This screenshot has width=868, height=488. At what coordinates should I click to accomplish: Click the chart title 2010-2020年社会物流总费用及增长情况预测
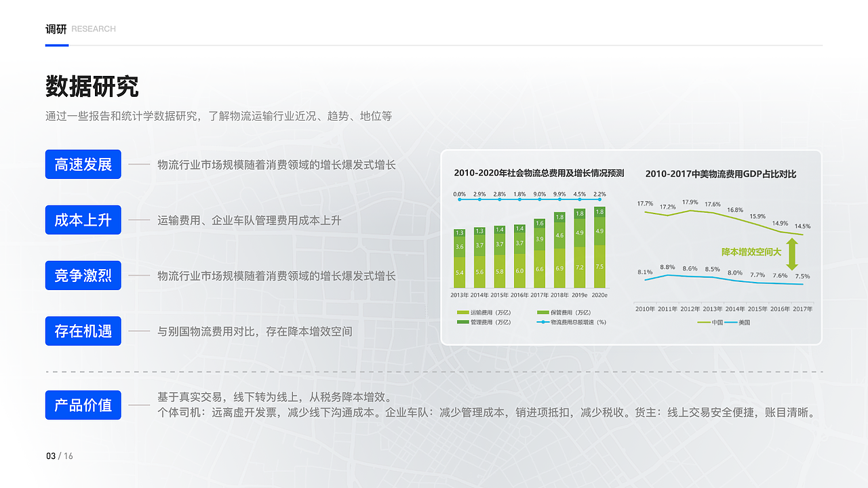point(539,173)
